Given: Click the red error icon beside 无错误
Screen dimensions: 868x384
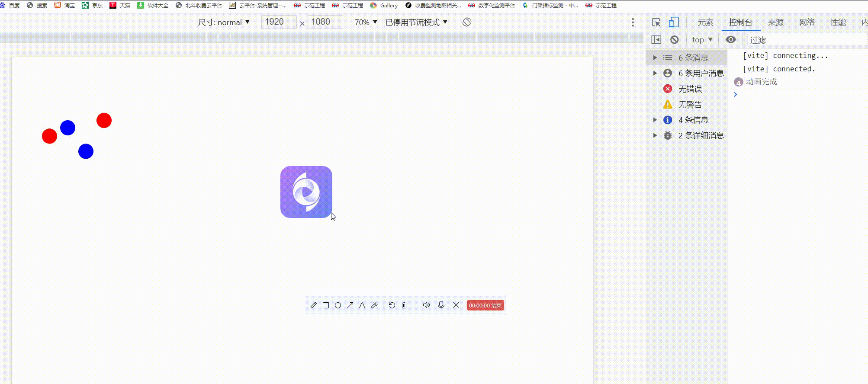Looking at the screenshot, I should pyautogui.click(x=668, y=89).
